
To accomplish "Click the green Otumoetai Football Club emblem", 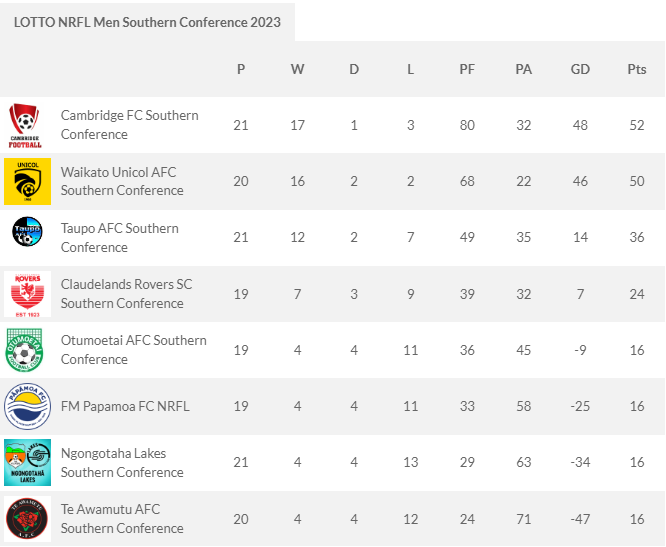I will (x=25, y=350).
